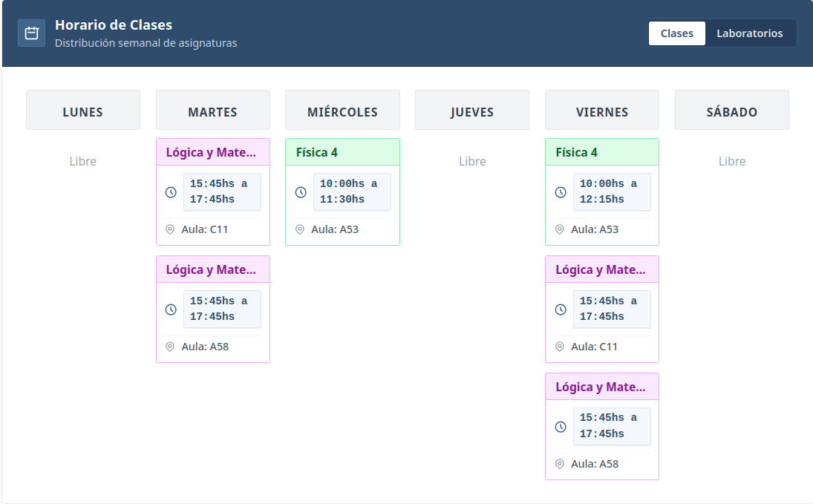
Task: Click time 15:45hs a 17:45hs in Viernes C11 card
Action: 612,309
